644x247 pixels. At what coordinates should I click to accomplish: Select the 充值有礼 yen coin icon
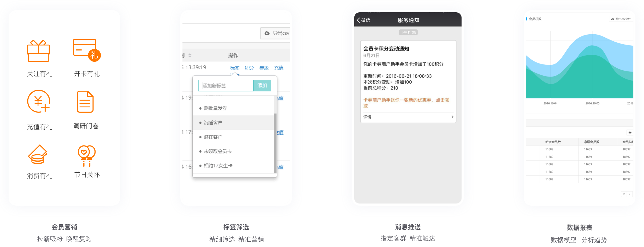pos(39,101)
